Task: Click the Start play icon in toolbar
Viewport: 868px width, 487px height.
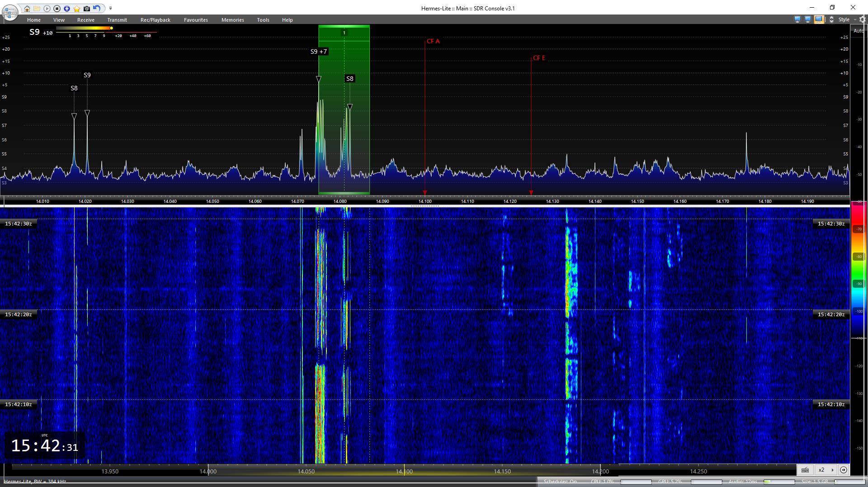Action: pyautogui.click(x=47, y=9)
